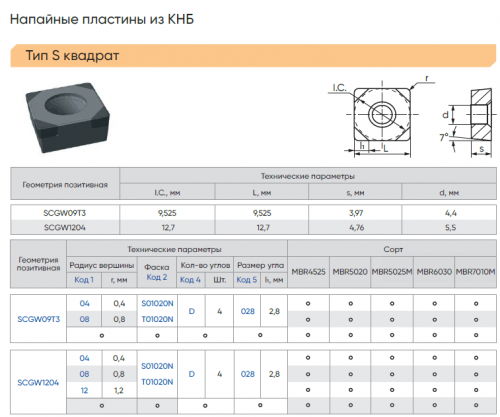The height and width of the screenshot is (417, 500).
Task: Click the top-view drawing labeled I.C. and L
Action: click(x=381, y=117)
